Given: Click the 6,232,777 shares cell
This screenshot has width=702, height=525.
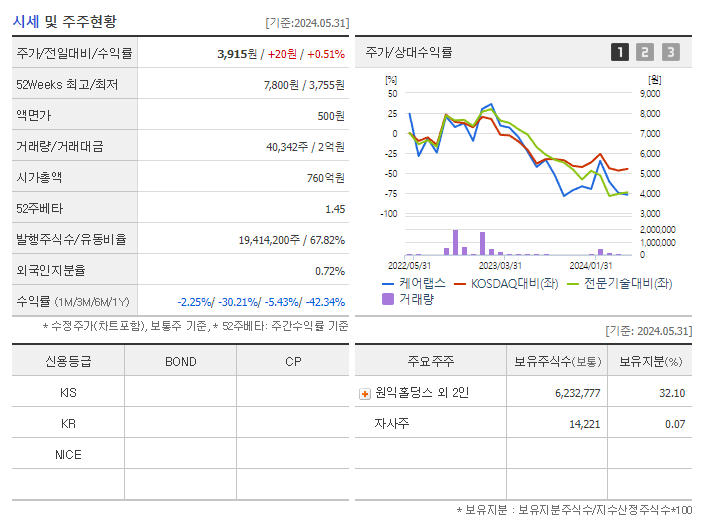Looking at the screenshot, I should click(578, 393).
